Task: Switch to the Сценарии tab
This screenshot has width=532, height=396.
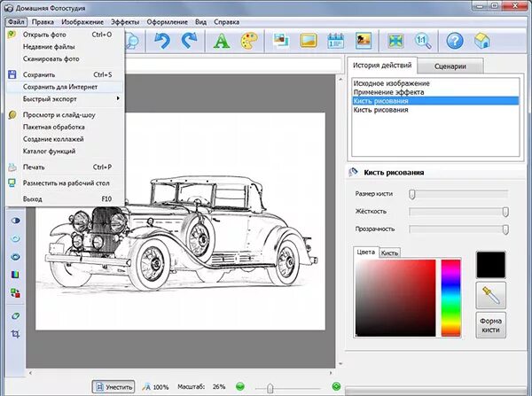Action: tap(450, 66)
